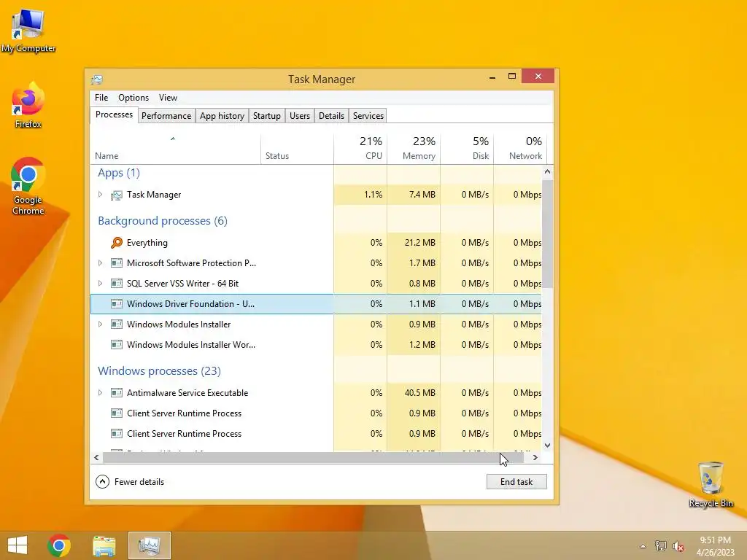
Task: Sort by the Network column header
Action: [520, 149]
